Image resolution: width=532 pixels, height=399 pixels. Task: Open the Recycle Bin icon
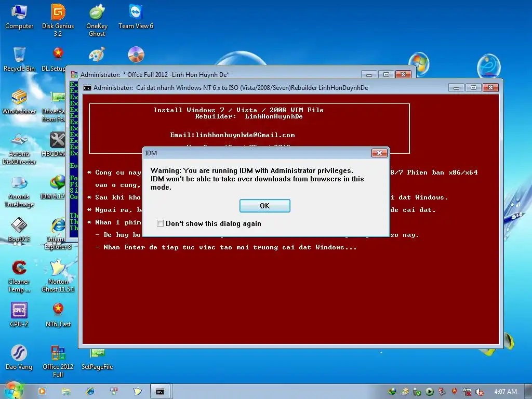[x=19, y=59]
